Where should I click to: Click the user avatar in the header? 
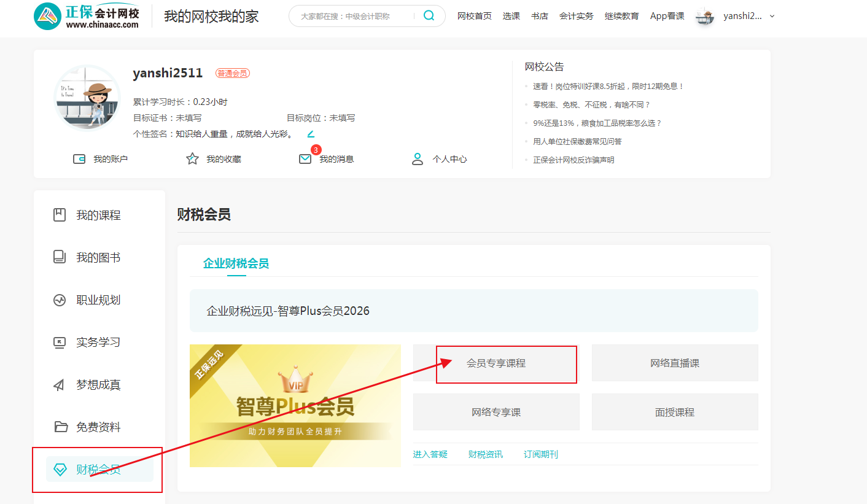[705, 17]
